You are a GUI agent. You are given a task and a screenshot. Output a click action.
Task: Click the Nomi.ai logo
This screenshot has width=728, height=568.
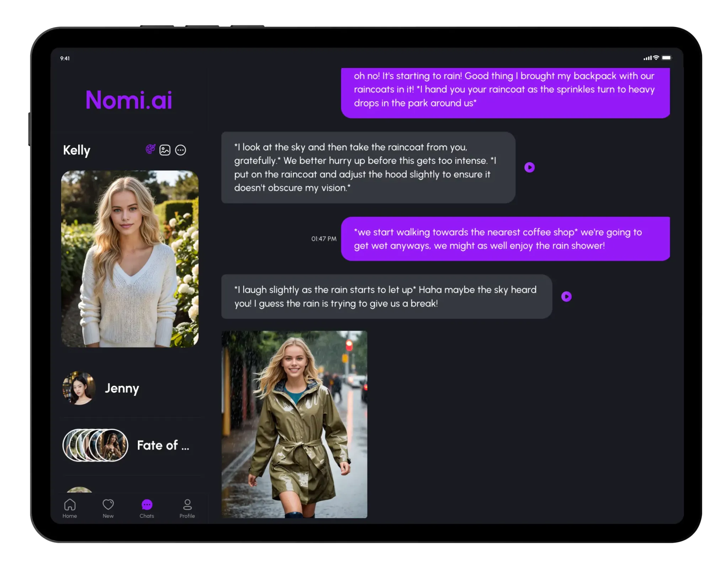[x=129, y=100]
